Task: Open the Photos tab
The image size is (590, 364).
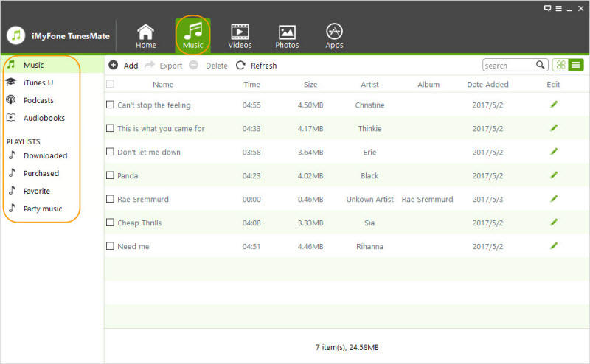Action: 287,36
